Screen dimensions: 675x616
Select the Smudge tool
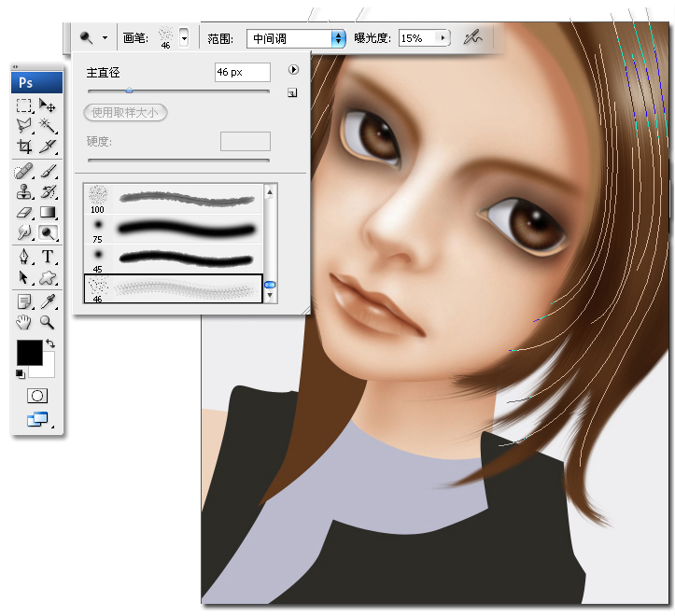click(x=24, y=233)
